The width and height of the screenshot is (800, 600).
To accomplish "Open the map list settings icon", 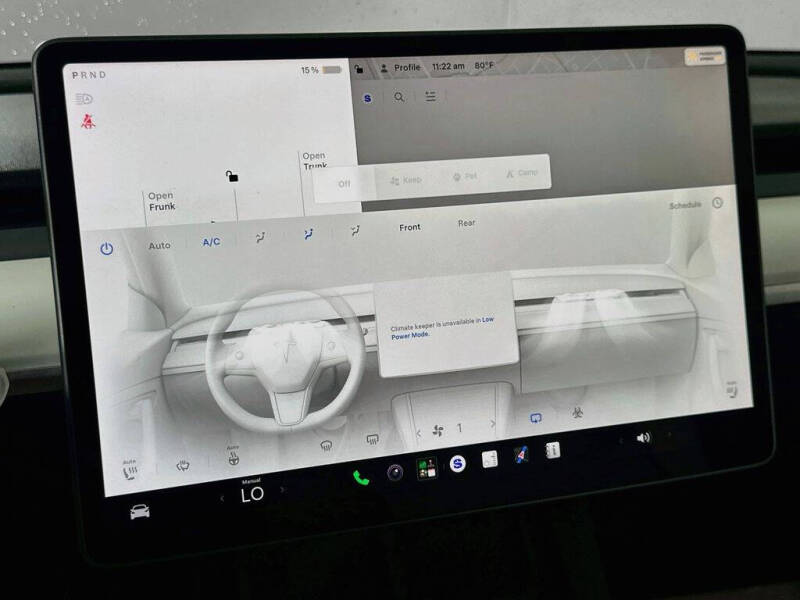I will (x=431, y=96).
